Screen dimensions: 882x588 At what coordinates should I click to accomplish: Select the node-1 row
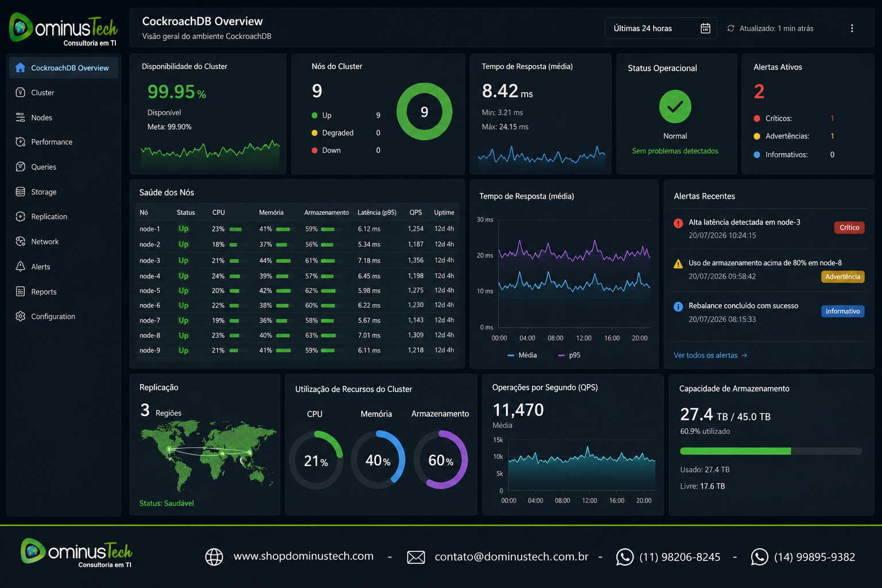pyautogui.click(x=298, y=229)
